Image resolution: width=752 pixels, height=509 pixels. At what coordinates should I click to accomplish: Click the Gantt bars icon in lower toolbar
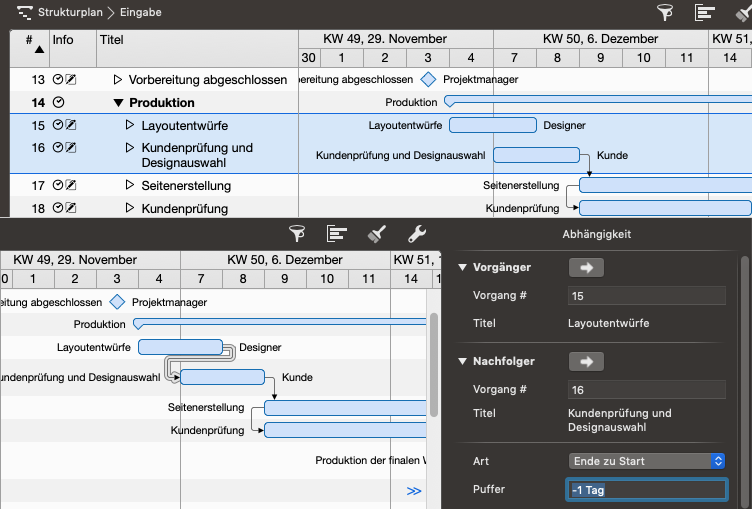click(x=337, y=233)
